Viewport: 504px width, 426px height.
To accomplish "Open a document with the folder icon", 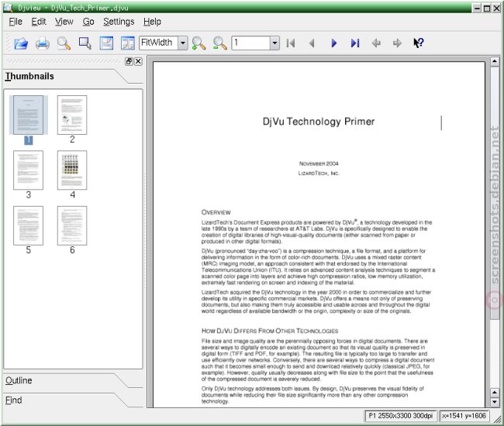I will click(x=21, y=43).
